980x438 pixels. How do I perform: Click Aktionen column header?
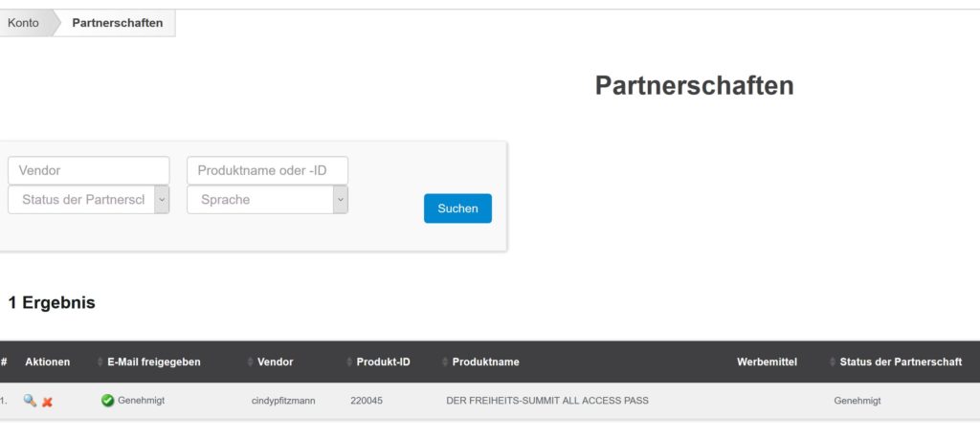(x=48, y=361)
